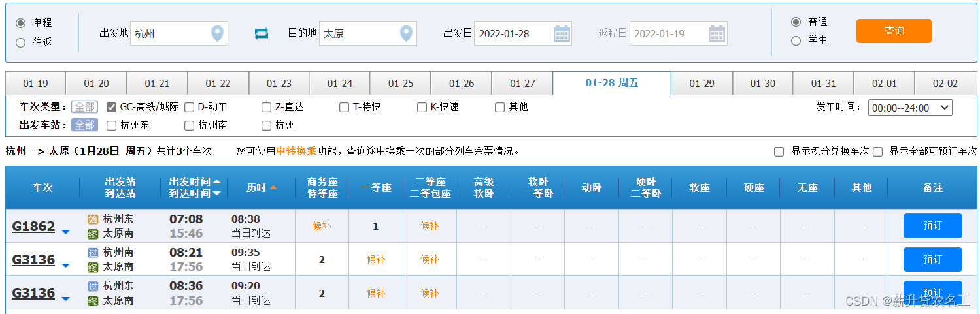Switch to 01-19 date tab

(35, 84)
